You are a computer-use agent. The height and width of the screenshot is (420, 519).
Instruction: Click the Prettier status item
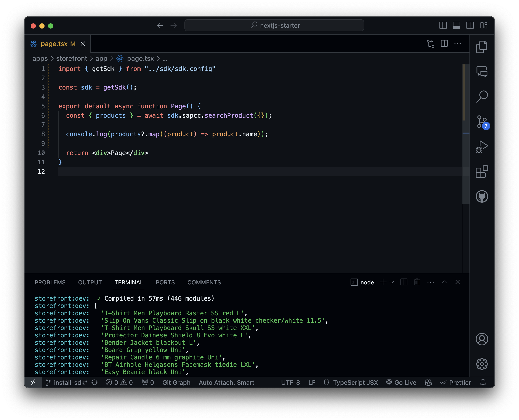click(455, 383)
